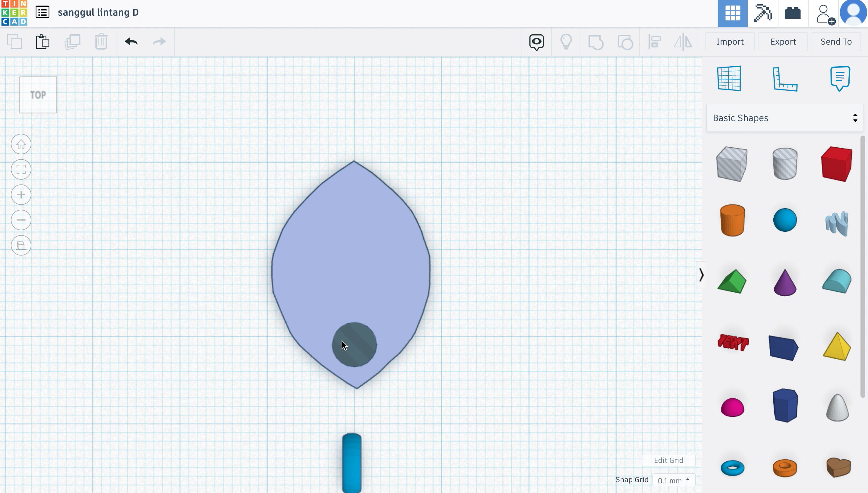Select the dark blue Wedge shape
Image resolution: width=868 pixels, height=493 pixels.
click(x=784, y=348)
